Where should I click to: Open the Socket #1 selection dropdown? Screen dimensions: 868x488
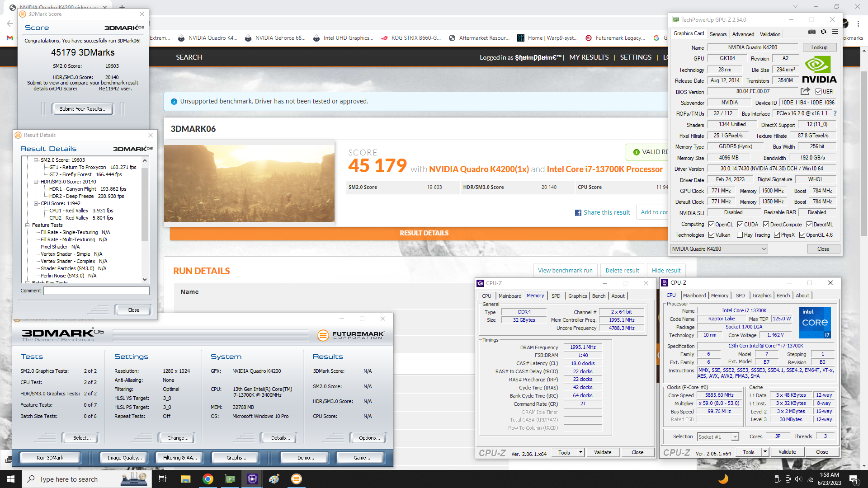click(x=718, y=436)
